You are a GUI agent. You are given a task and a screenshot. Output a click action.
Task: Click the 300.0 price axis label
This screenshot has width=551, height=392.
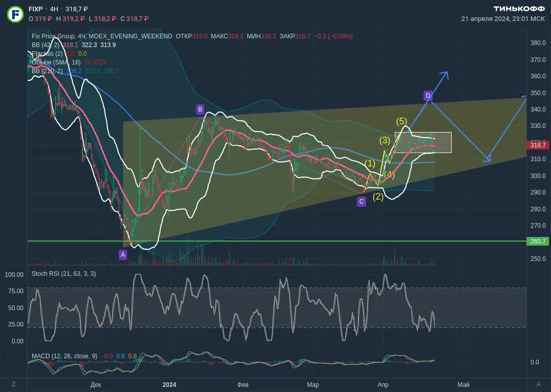pyautogui.click(x=538, y=176)
